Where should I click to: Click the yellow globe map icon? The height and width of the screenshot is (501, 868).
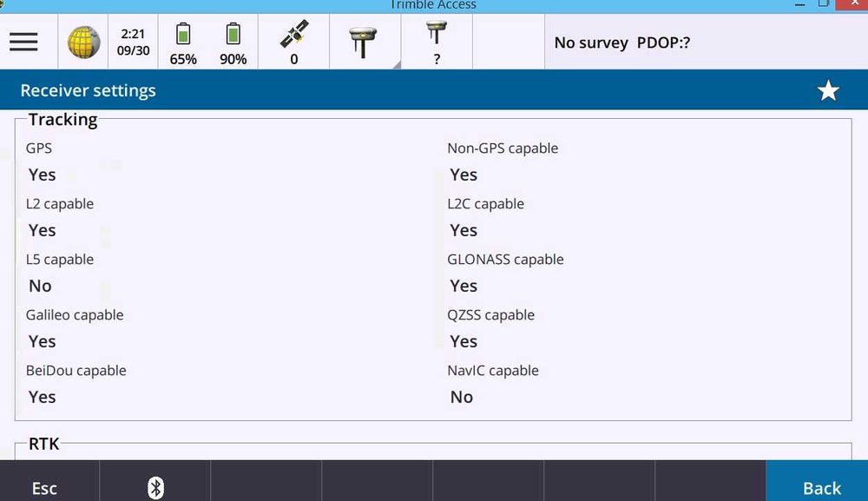(83, 42)
